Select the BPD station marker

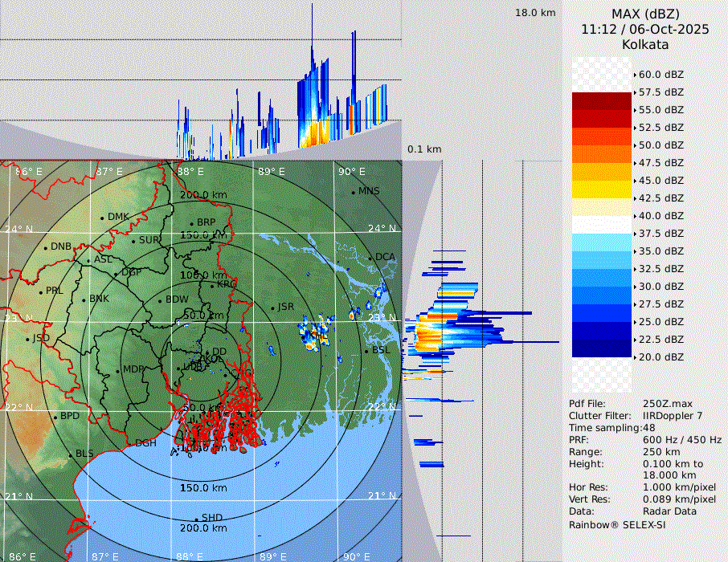[55, 417]
